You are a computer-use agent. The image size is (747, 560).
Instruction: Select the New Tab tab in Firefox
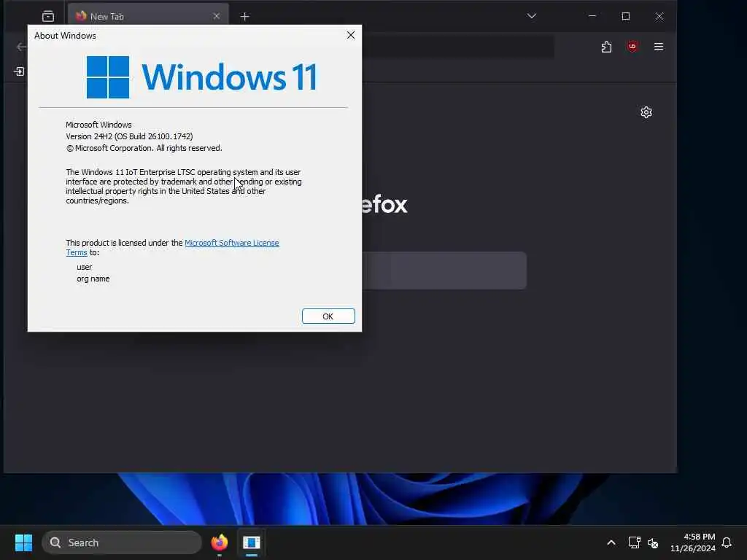coord(148,16)
